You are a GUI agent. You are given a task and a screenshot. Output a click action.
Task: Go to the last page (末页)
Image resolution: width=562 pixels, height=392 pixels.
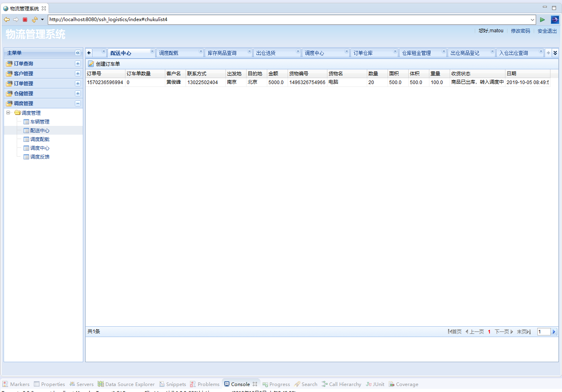point(524,332)
